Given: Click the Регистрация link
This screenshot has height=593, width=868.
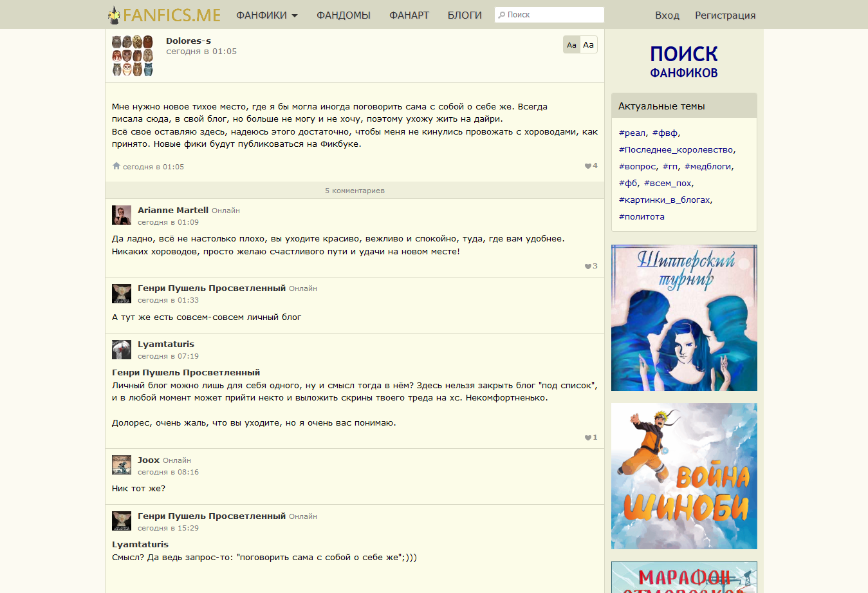Looking at the screenshot, I should coord(725,15).
